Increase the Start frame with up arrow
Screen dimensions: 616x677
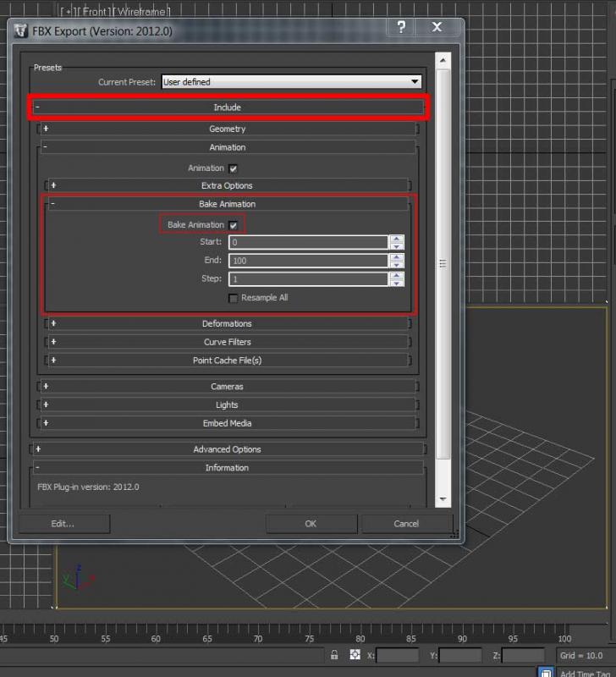(x=396, y=239)
